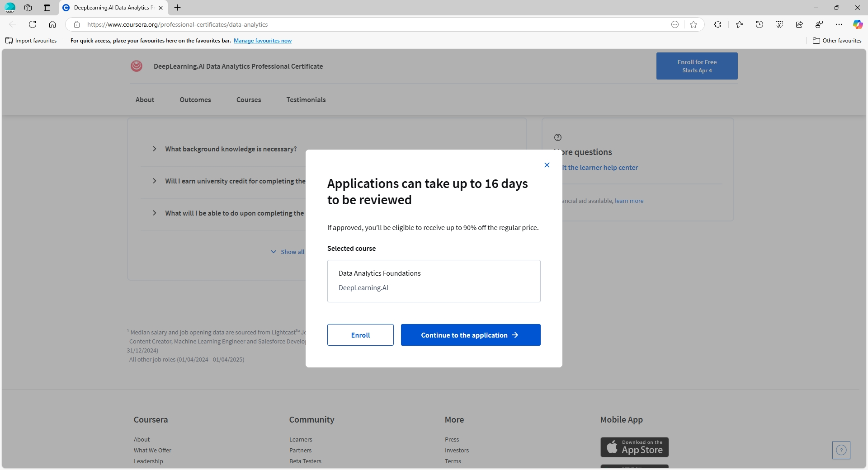The height and width of the screenshot is (470, 868).
Task: Start a Web Capture screenshot
Action: (779, 24)
